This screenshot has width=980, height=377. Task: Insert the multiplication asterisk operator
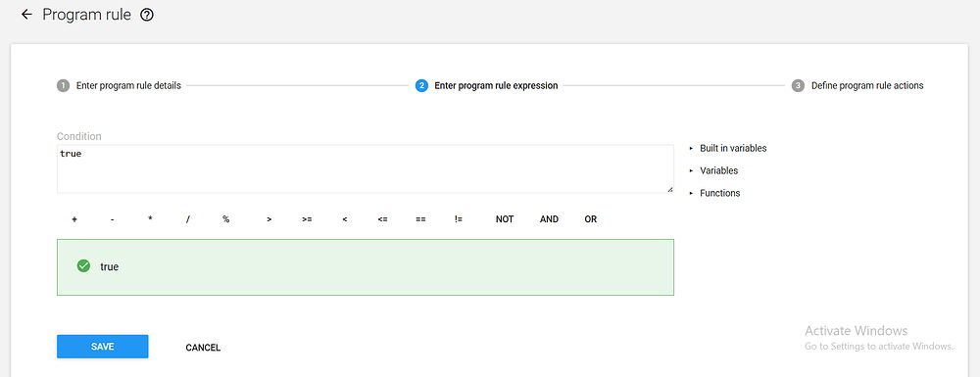tap(150, 219)
